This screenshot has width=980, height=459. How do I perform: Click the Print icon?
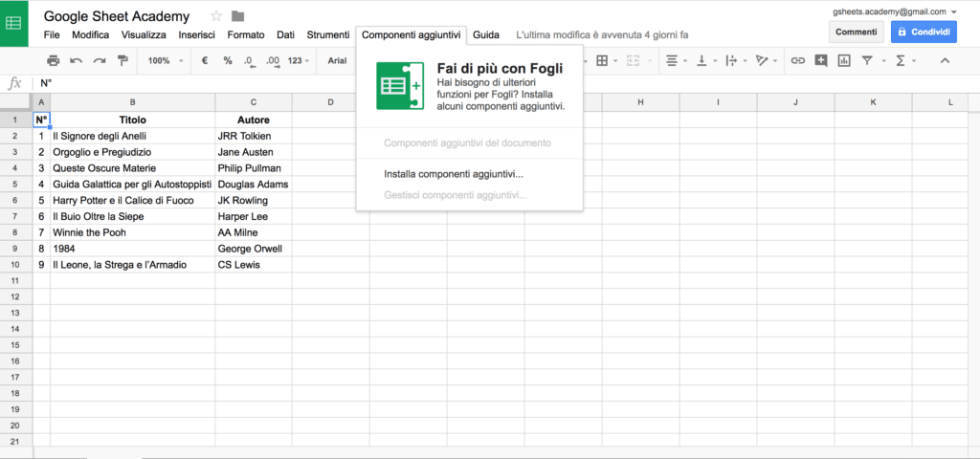pos(54,60)
